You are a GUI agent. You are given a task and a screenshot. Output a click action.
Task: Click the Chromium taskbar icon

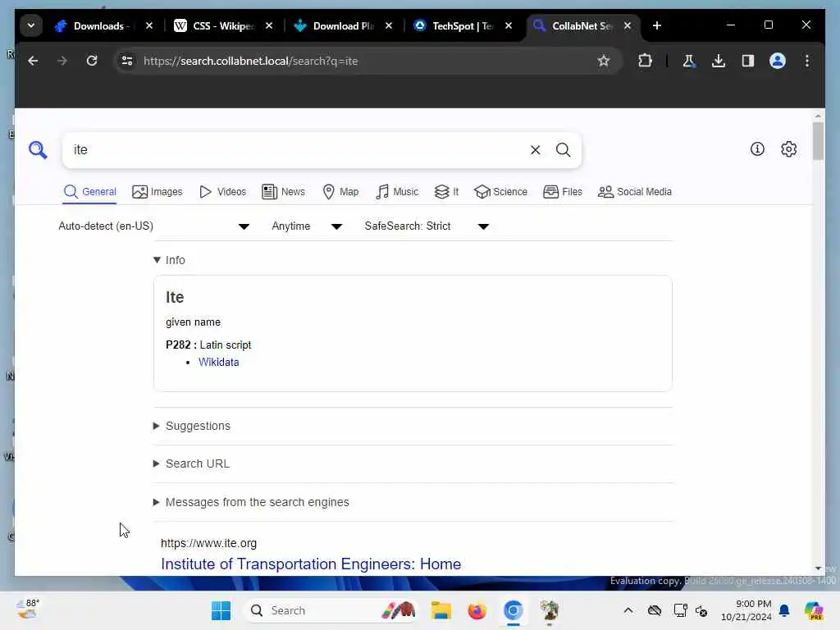(513, 610)
